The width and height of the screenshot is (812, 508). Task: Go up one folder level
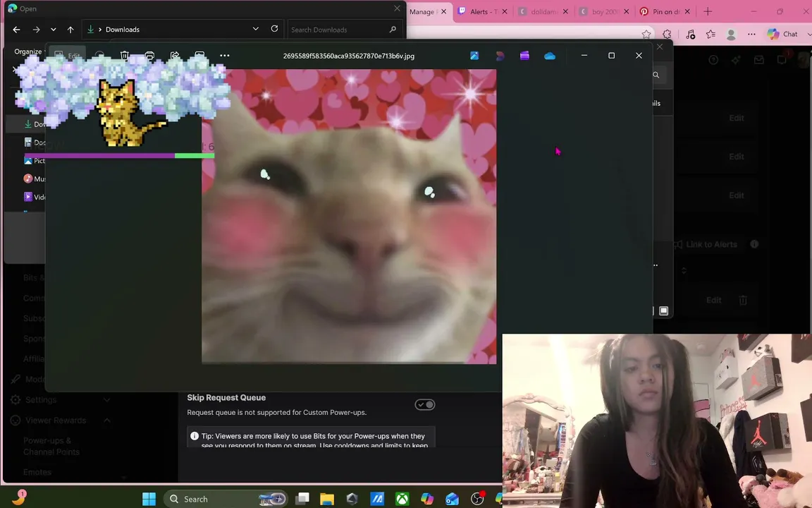click(x=70, y=30)
